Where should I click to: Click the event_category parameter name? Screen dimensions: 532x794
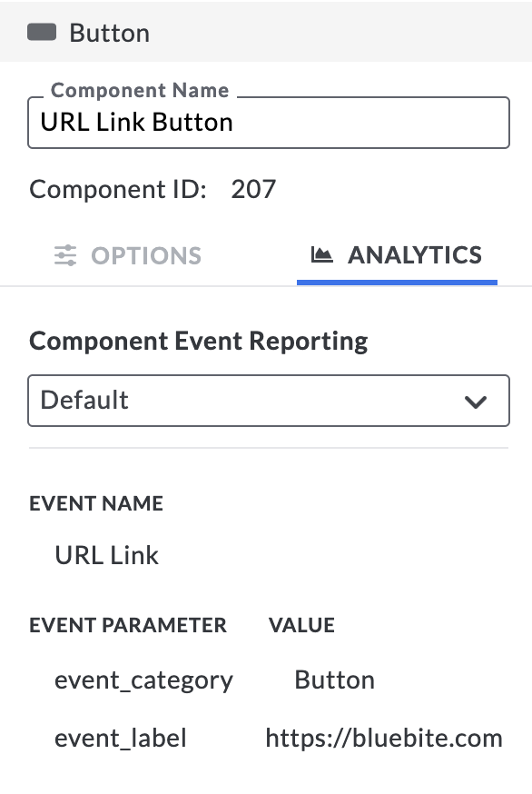pos(143,680)
